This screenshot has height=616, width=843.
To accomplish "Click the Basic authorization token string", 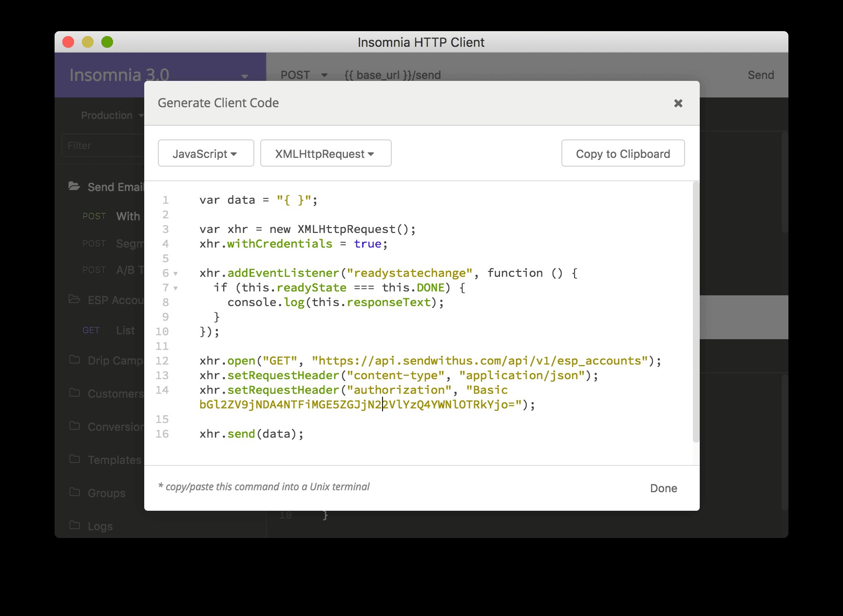I will (361, 405).
